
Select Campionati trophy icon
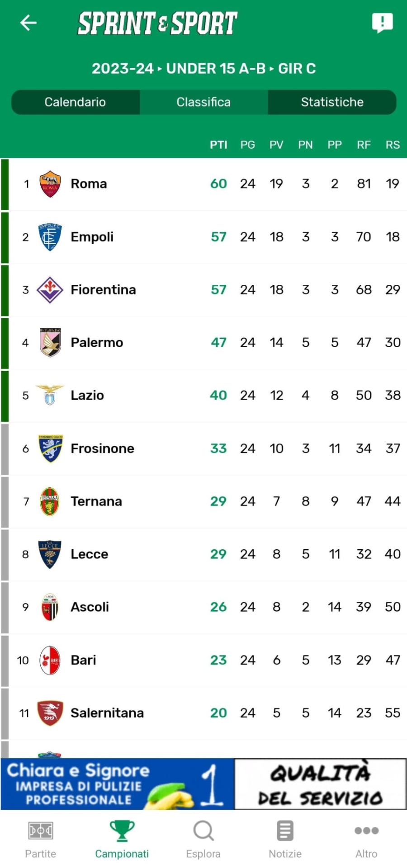pyautogui.click(x=122, y=831)
